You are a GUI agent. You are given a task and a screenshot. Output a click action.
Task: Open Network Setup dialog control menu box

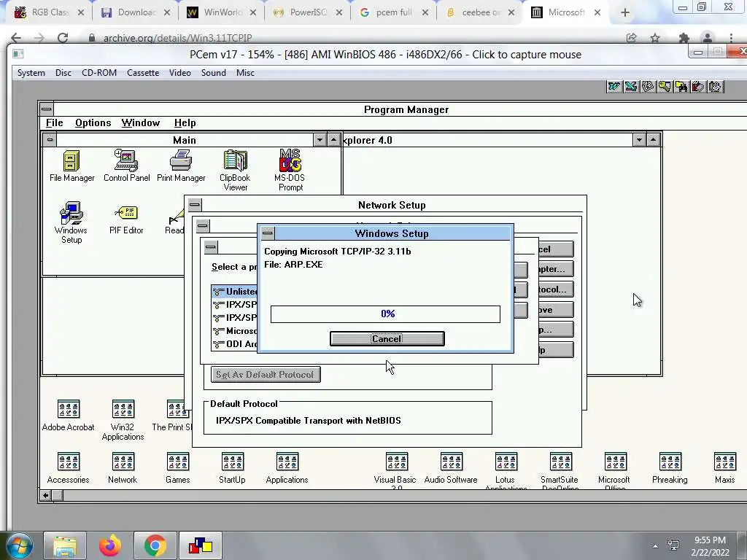point(194,205)
